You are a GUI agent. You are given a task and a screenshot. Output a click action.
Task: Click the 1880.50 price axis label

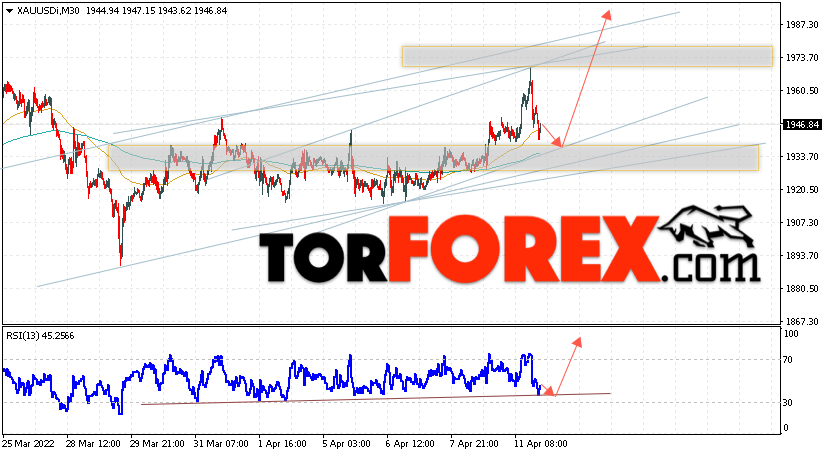pyautogui.click(x=802, y=289)
